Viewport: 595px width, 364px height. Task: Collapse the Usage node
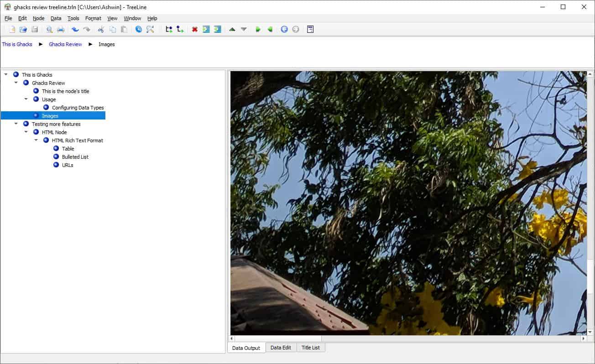pyautogui.click(x=26, y=99)
